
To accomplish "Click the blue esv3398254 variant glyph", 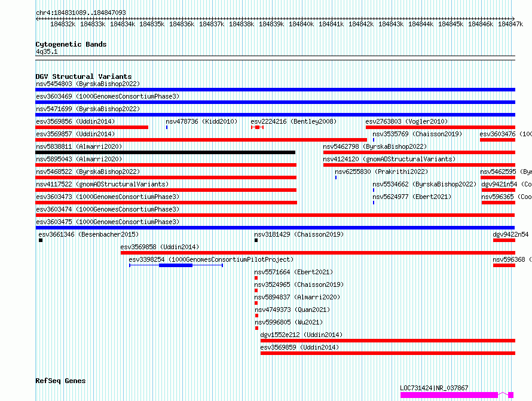I will (176, 265).
